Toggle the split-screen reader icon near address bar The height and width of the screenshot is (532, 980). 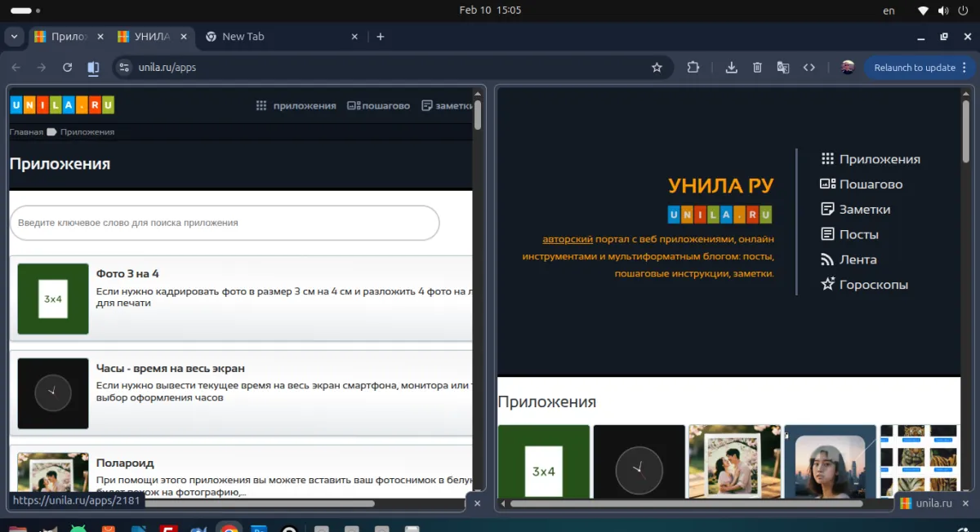coord(93,67)
